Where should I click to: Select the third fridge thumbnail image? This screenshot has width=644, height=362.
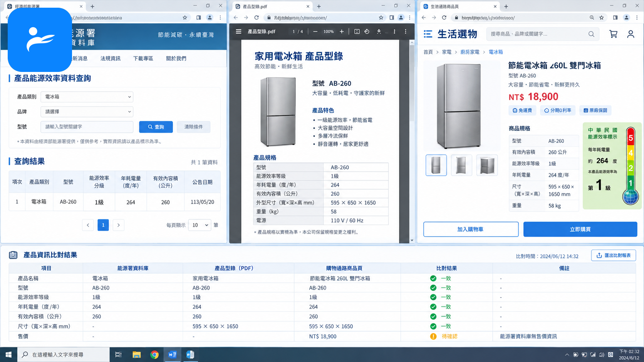pyautogui.click(x=487, y=165)
